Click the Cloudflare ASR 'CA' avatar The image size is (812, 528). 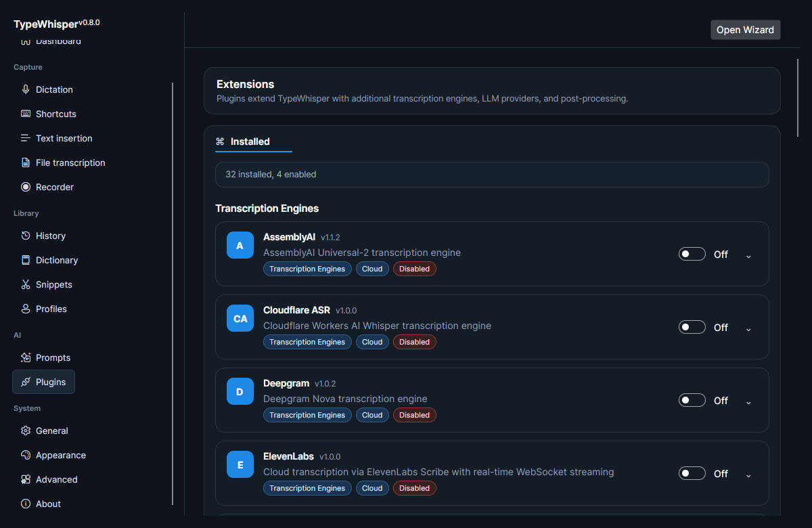click(x=240, y=318)
